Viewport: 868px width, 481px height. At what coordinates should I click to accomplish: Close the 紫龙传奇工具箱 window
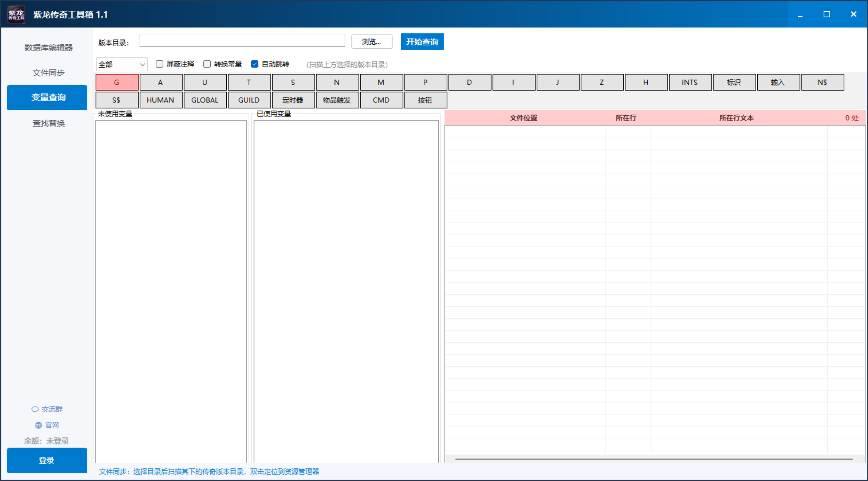853,15
